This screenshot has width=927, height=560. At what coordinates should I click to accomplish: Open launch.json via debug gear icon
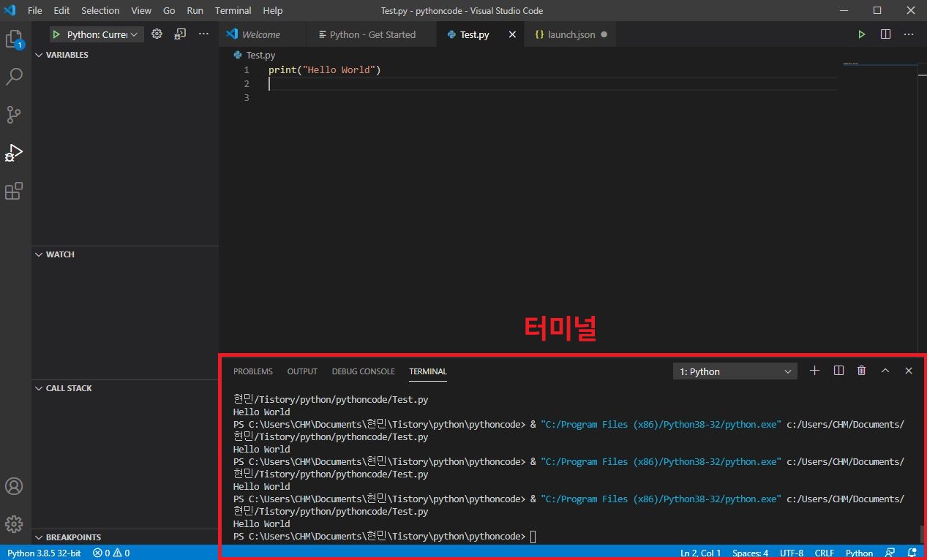tap(157, 34)
